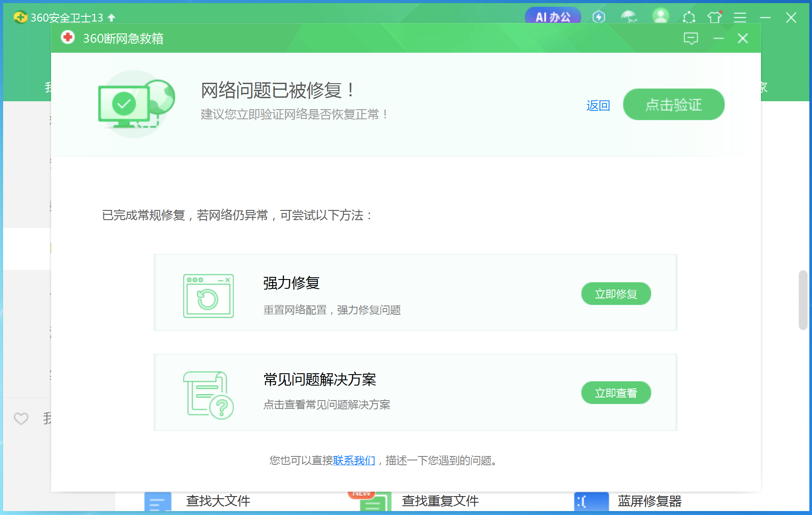Start 强力修复 with 立即修复 button

point(616,294)
